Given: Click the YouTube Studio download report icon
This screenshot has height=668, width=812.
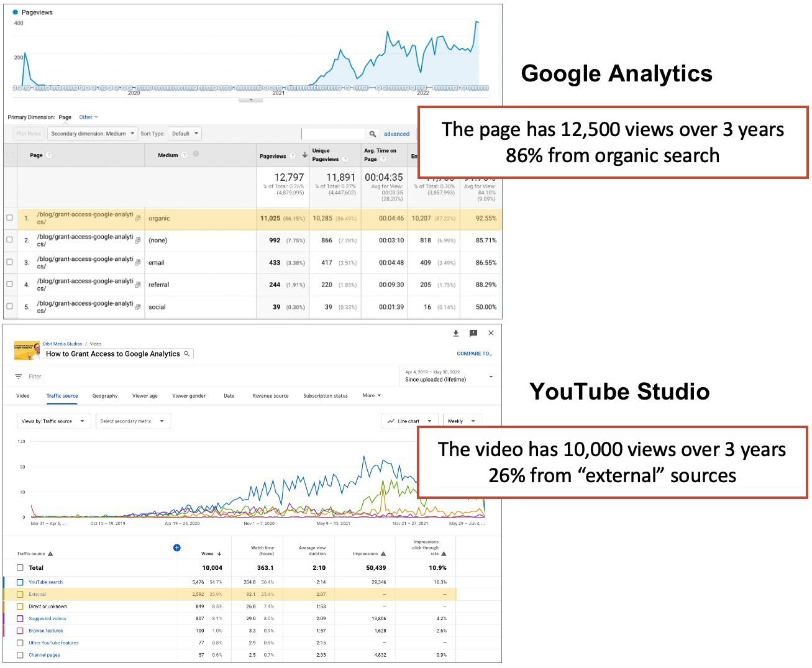Looking at the screenshot, I should 455,334.
